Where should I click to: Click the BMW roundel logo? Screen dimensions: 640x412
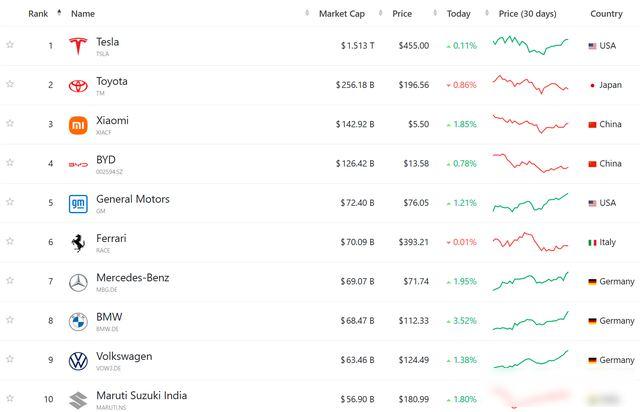click(78, 321)
